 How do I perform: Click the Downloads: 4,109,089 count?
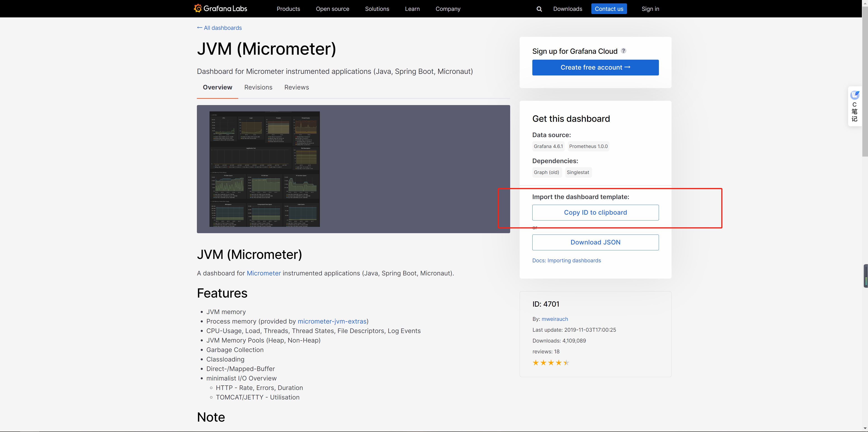coord(559,340)
